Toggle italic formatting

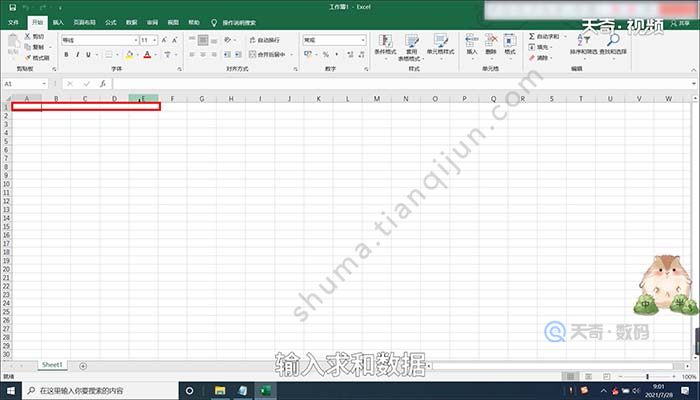pos(77,55)
